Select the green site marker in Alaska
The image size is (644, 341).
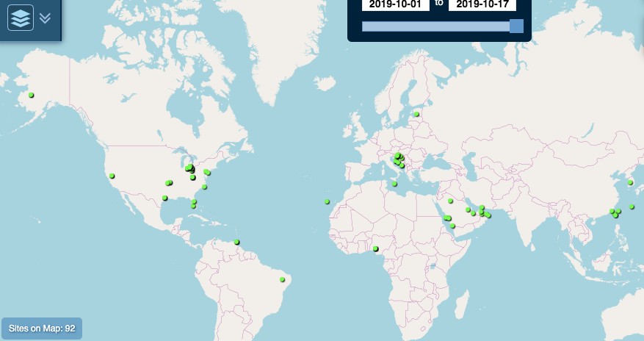(x=32, y=95)
